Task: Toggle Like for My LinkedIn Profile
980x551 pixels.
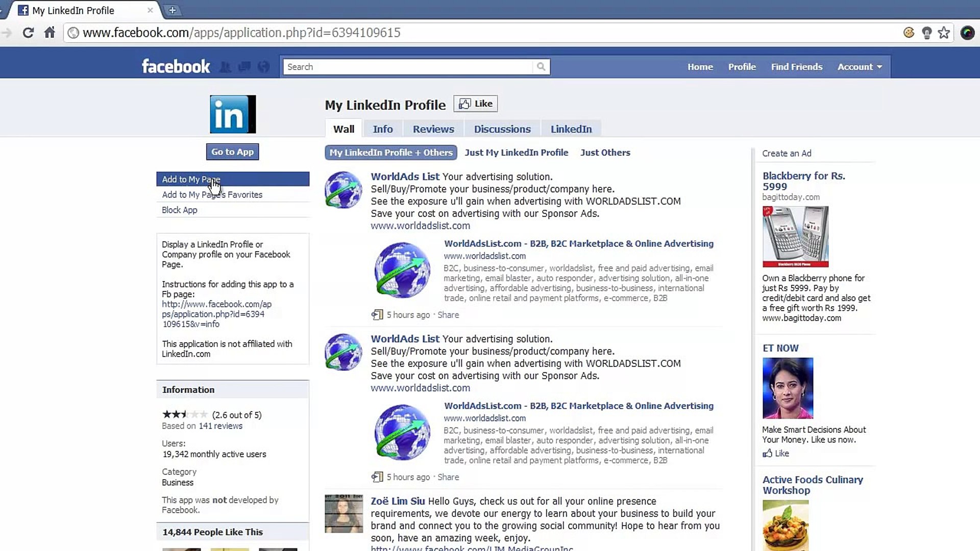Action: click(476, 104)
